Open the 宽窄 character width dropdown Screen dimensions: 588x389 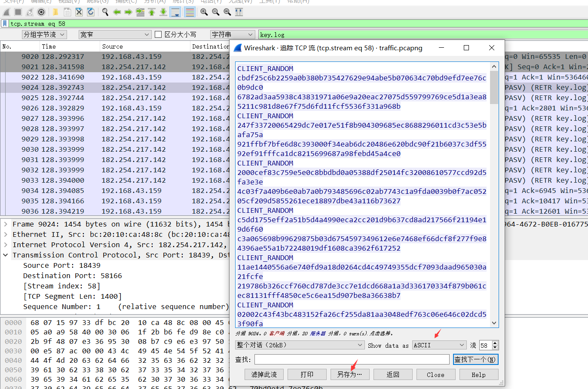point(115,34)
